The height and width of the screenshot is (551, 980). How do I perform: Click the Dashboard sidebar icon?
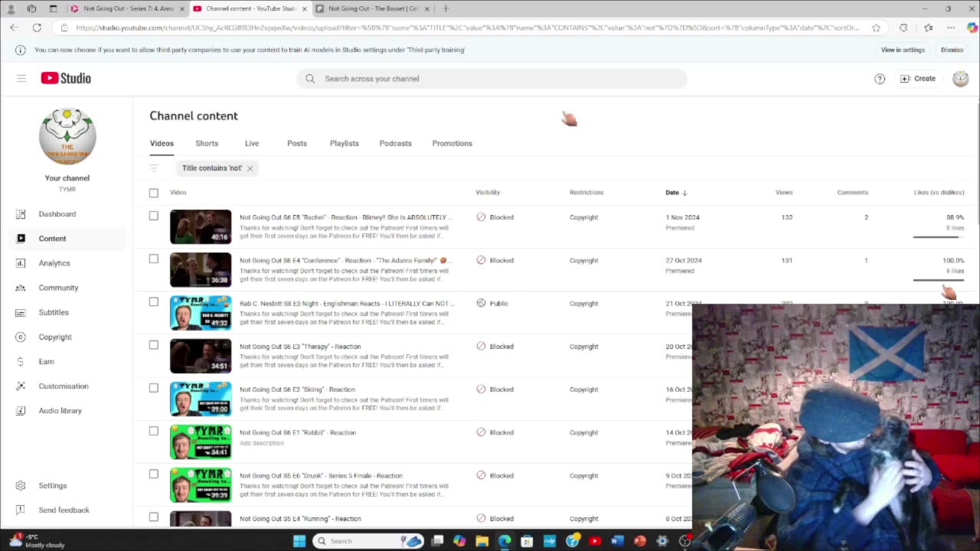[x=21, y=214]
